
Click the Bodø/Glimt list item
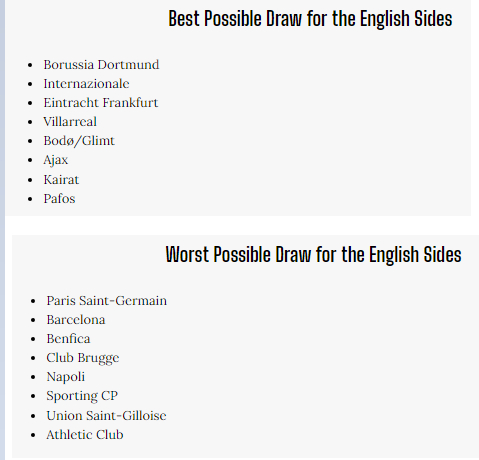(79, 141)
